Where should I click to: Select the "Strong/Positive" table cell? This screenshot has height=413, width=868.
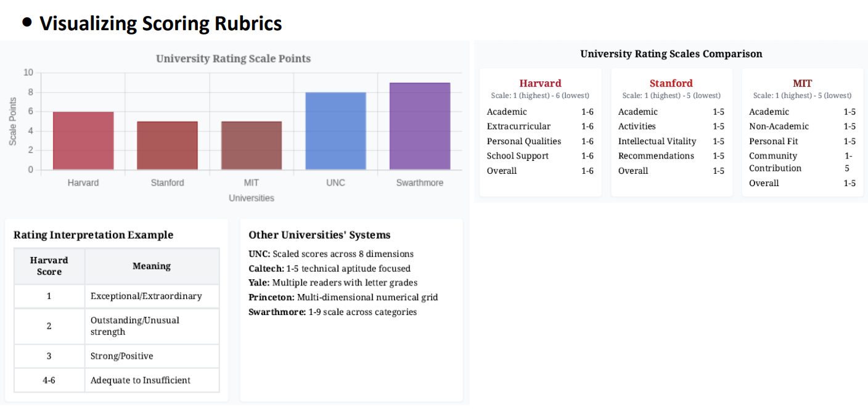click(152, 356)
